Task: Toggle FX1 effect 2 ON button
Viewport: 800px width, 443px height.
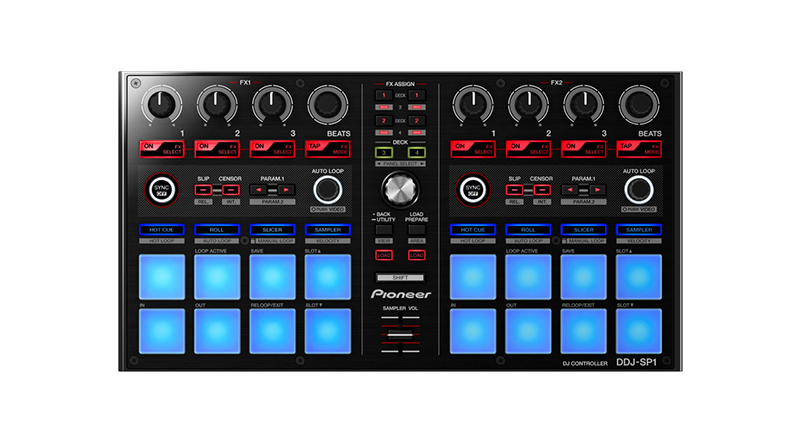Action: click(217, 149)
